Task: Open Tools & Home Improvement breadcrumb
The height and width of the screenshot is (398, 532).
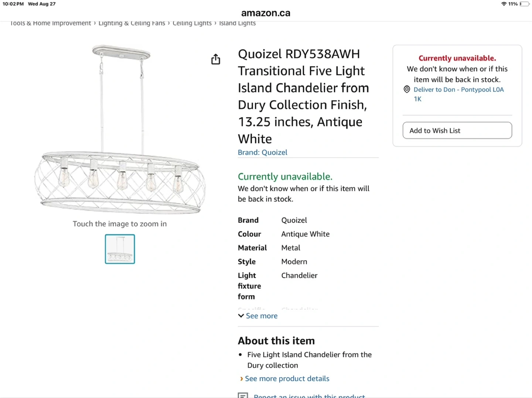Action: (51, 23)
